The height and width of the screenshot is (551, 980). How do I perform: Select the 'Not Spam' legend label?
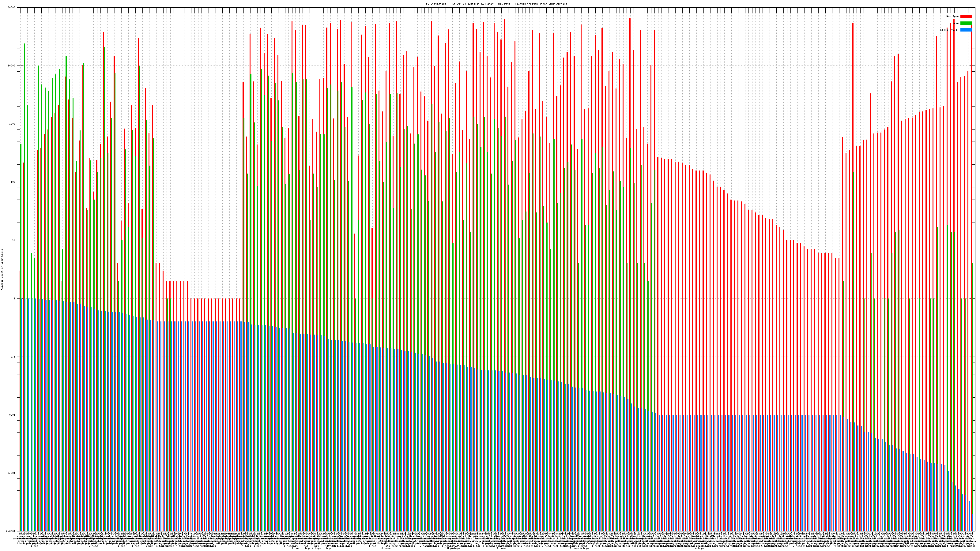(x=953, y=16)
